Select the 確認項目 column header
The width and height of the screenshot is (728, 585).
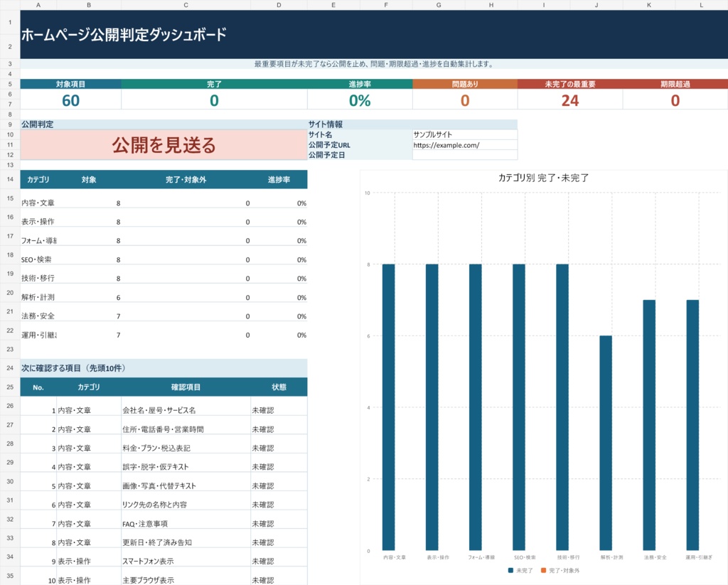pyautogui.click(x=186, y=387)
